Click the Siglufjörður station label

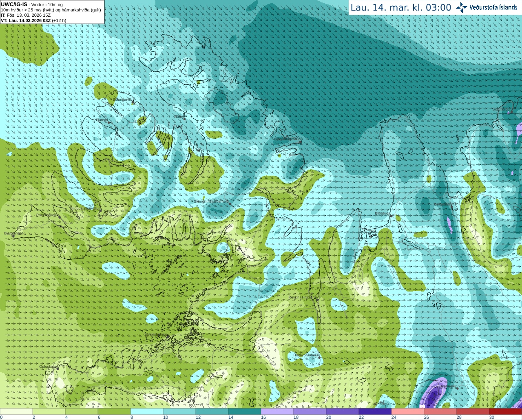[501, 109]
